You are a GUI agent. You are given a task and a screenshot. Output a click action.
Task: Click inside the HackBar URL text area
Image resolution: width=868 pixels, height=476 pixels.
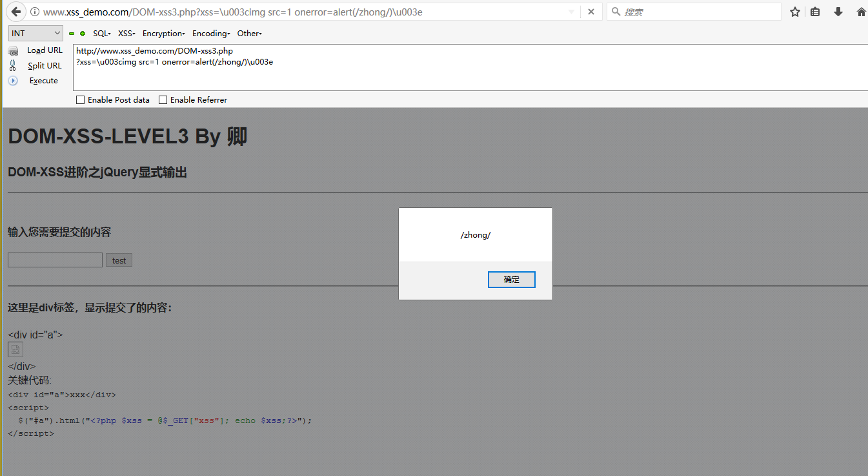[x=470, y=68]
